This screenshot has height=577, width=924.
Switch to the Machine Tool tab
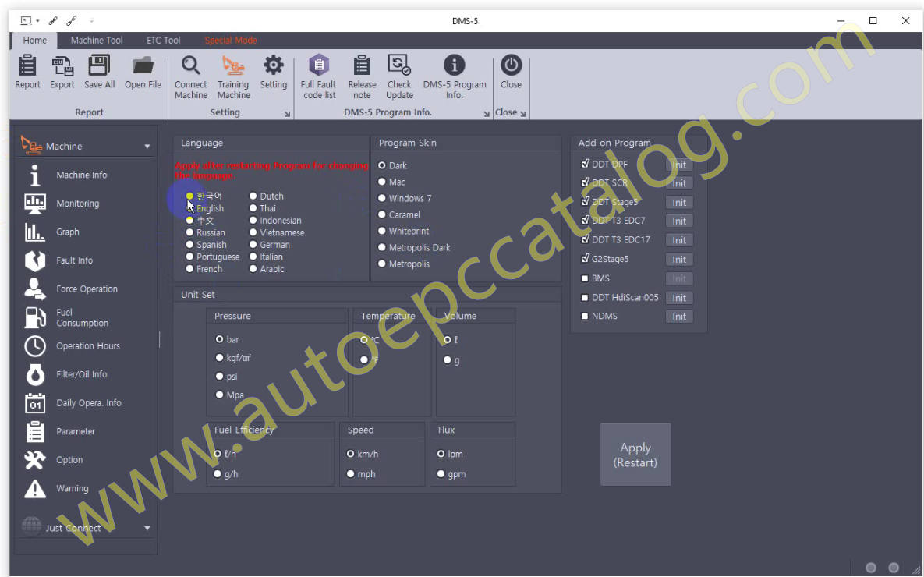[x=97, y=41]
